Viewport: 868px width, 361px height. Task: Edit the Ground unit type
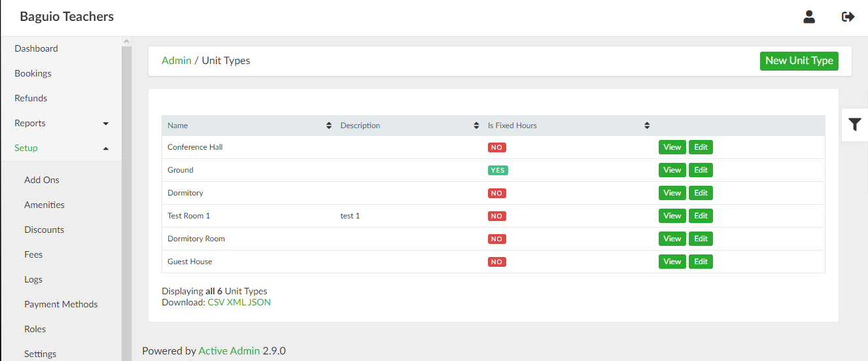[x=701, y=170]
